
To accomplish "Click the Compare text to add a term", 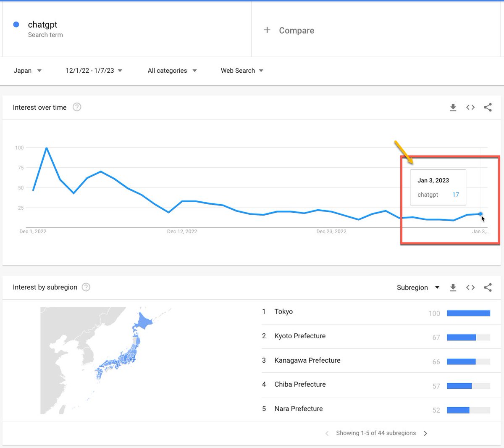I will [x=297, y=30].
